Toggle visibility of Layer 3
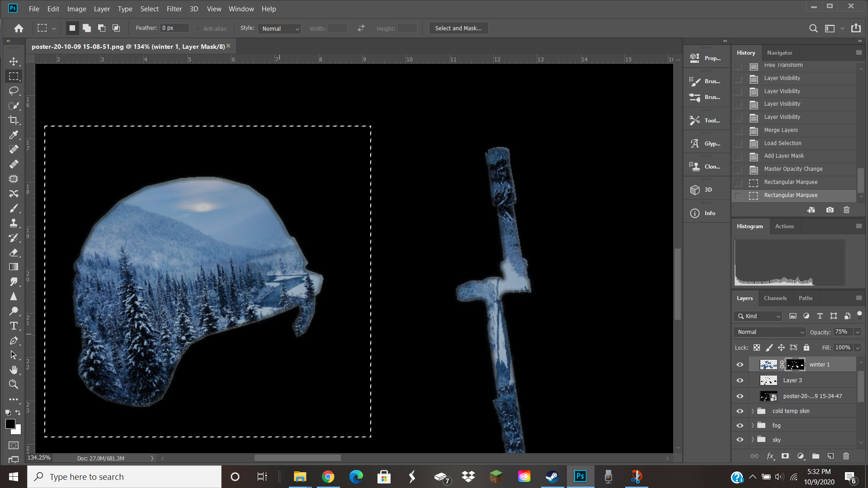This screenshot has width=868, height=488. tap(740, 380)
